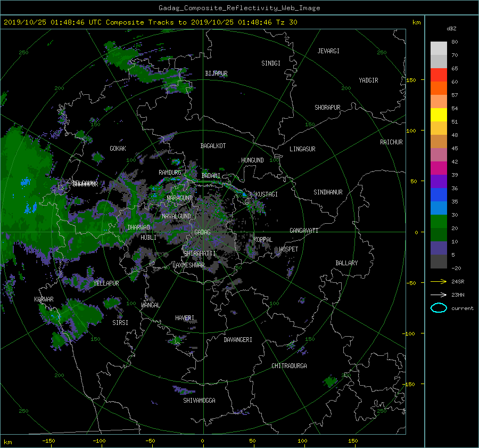The width and height of the screenshot is (479, 448).
Task: Click the SHORAPUR city label
Action: coord(327,108)
